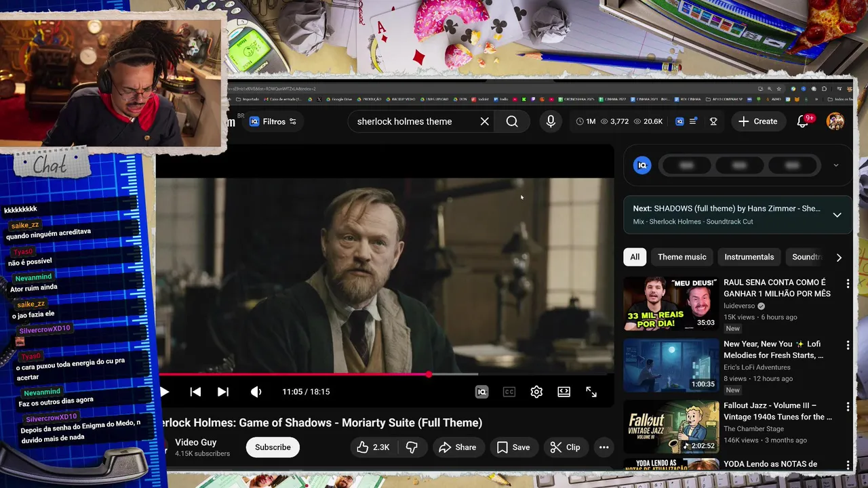Toggle closed captions

(509, 392)
